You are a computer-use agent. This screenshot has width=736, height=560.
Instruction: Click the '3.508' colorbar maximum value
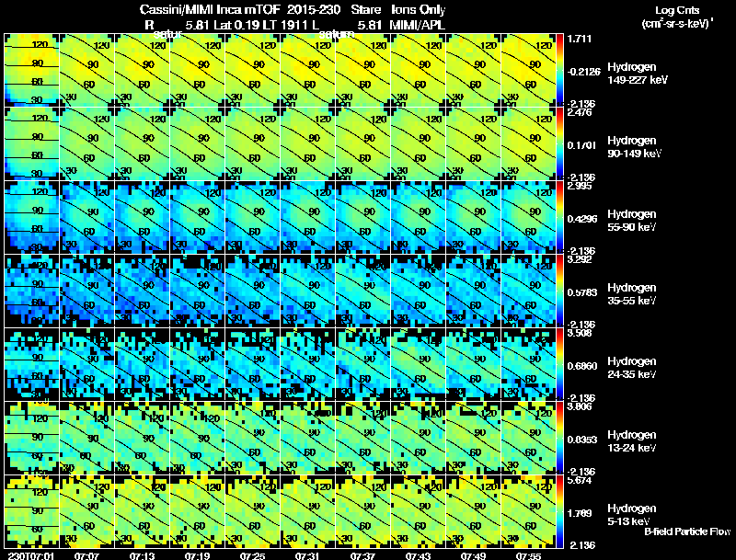(580, 333)
